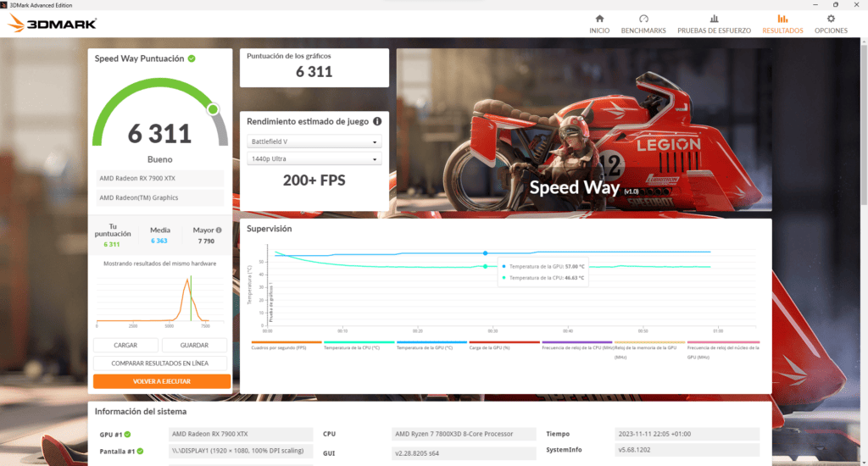This screenshot has height=466, width=868.
Task: Go to the Inicio home icon
Action: [599, 19]
